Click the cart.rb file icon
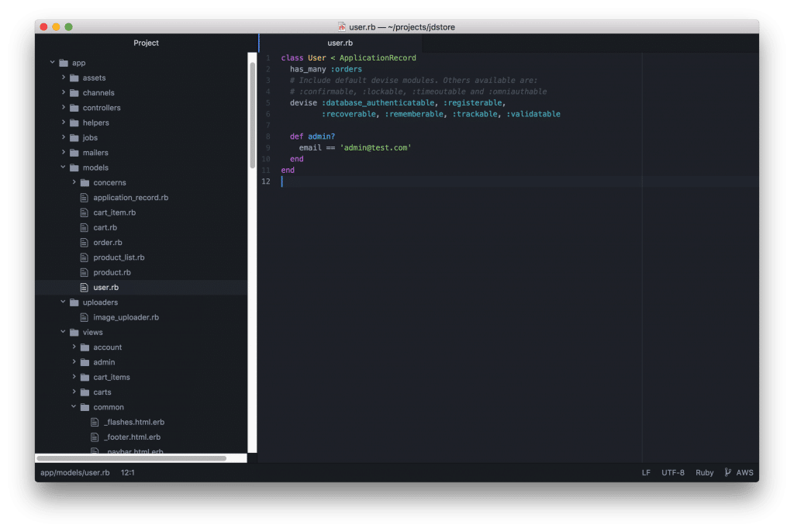This screenshot has height=532, width=794. click(85, 227)
